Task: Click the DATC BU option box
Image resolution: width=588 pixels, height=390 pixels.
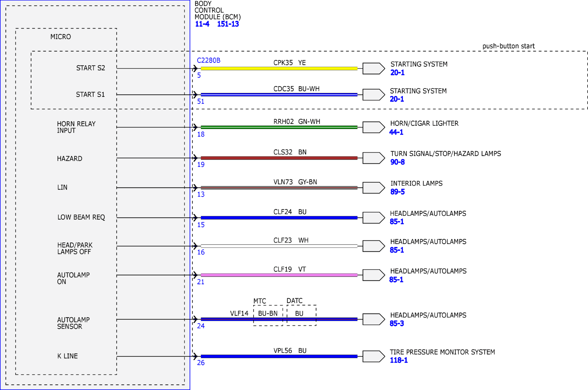Action: coord(301,315)
